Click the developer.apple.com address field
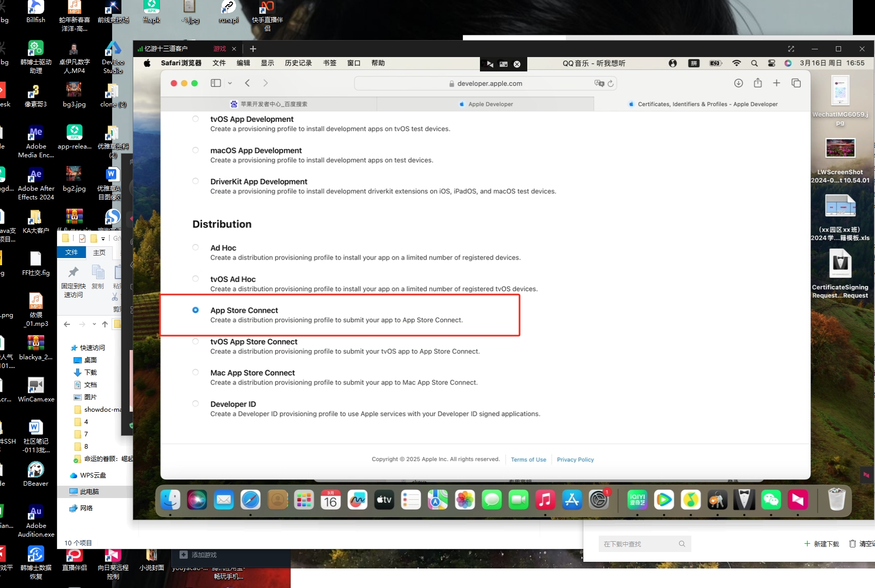 [485, 83]
